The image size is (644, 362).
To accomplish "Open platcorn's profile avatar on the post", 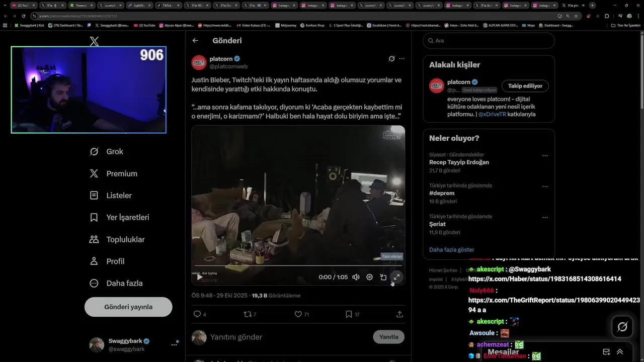I will 199,62.
